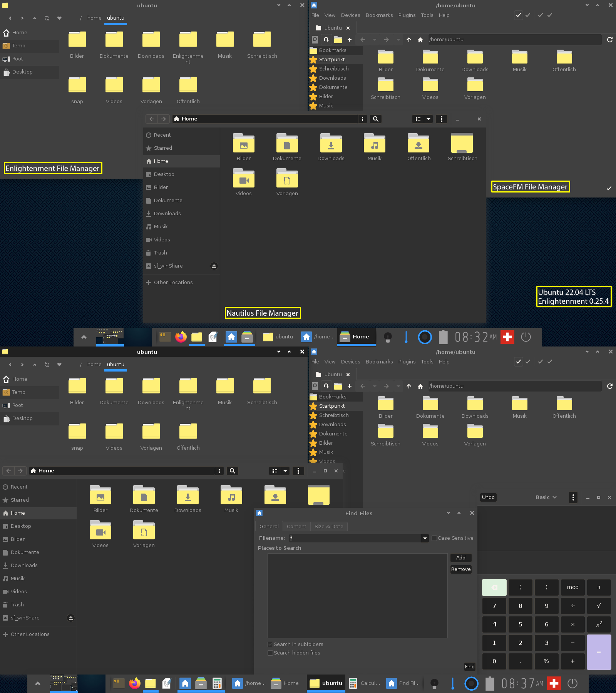This screenshot has height=693, width=616.
Task: Toggle the second panel checkmark in upper SpaceFM
Action: [x=528, y=15]
